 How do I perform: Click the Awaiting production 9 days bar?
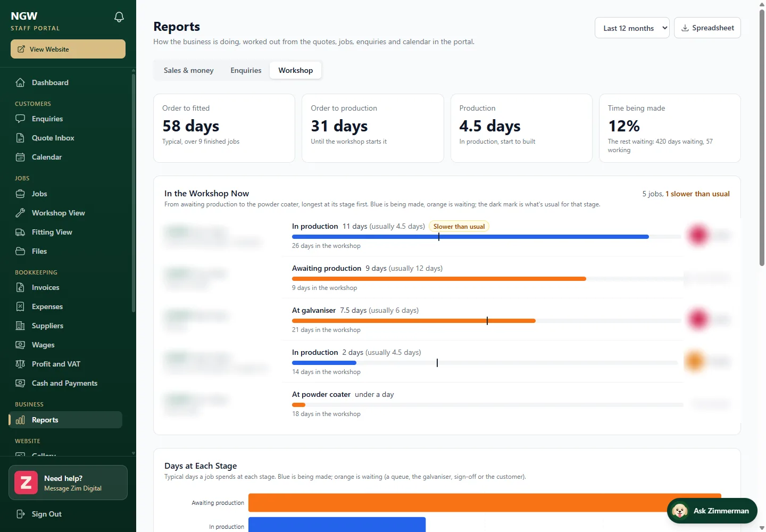pyautogui.click(x=439, y=279)
